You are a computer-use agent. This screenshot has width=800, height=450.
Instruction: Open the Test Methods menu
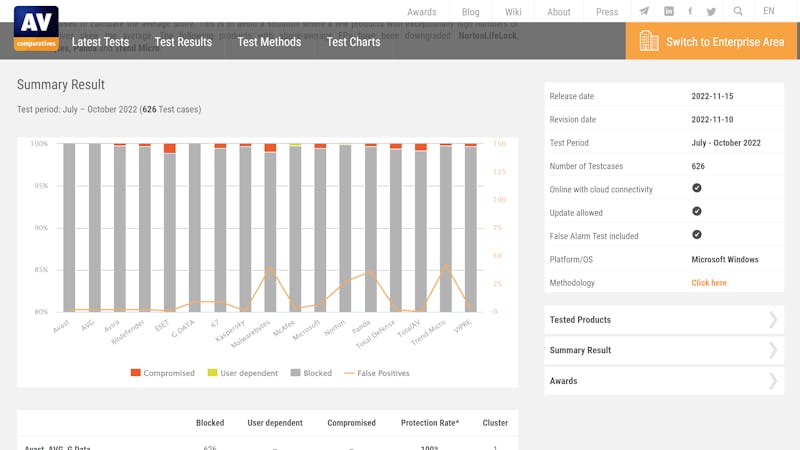[x=269, y=42]
